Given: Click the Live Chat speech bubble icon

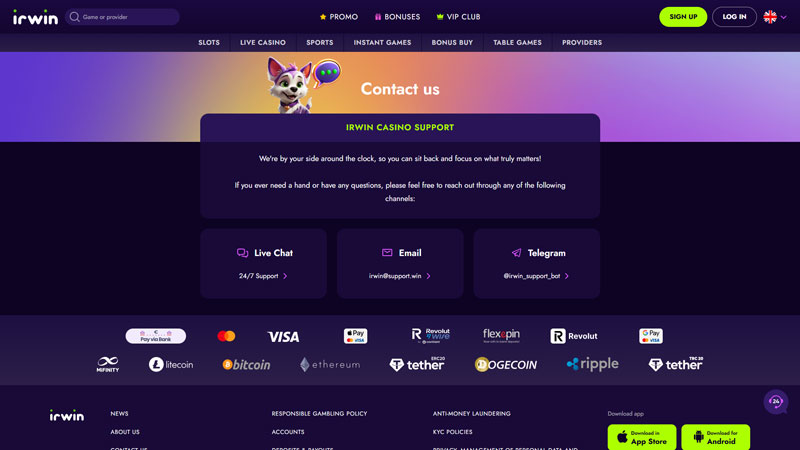Looking at the screenshot, I should pos(242,253).
